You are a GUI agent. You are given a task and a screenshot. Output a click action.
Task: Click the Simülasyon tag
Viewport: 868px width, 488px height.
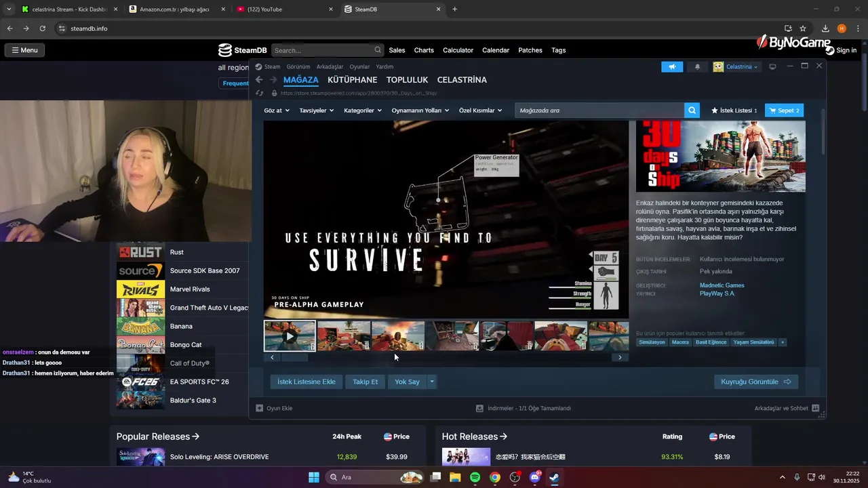coord(653,342)
